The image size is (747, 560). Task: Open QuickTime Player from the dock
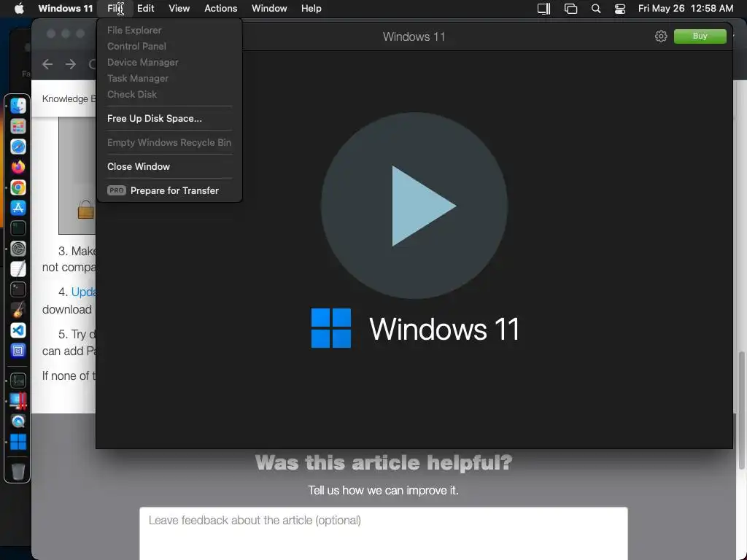(18, 421)
